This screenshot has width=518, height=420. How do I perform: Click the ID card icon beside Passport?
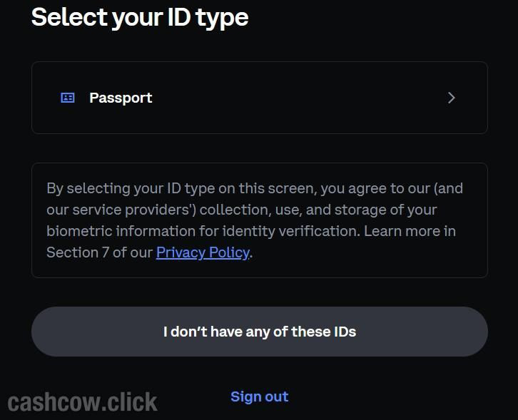coord(68,98)
